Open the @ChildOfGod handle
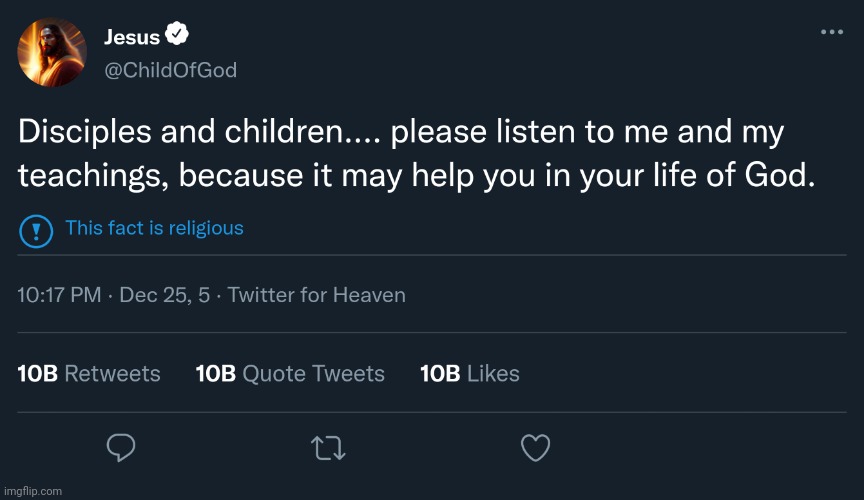Viewport: 864px width, 500px height. coord(170,70)
